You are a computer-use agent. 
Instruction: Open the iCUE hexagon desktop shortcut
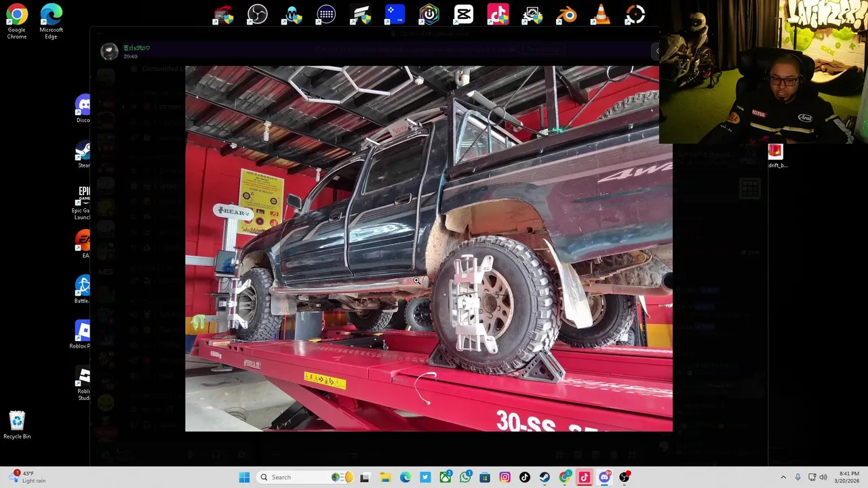coord(429,14)
